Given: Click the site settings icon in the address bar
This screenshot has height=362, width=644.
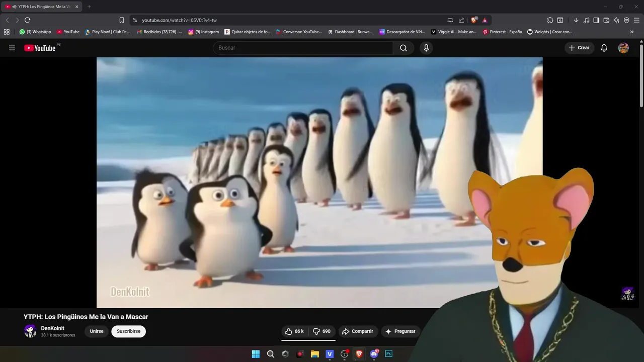Looking at the screenshot, I should point(134,20).
